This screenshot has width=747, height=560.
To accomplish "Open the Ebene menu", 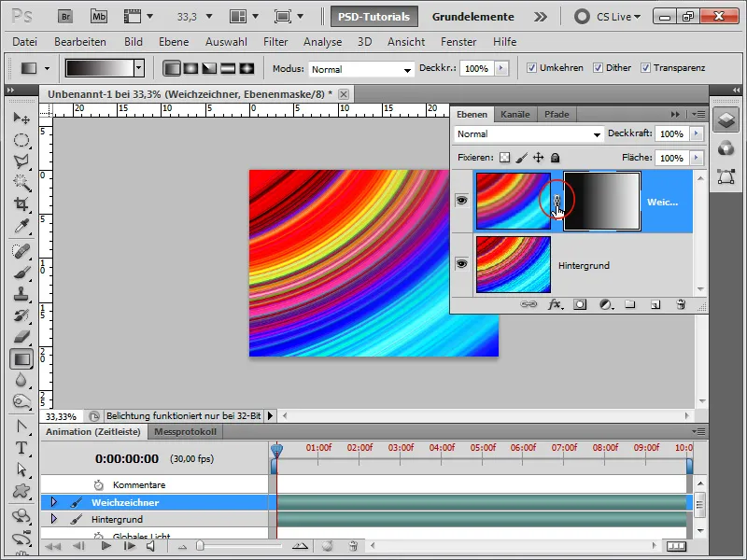I will click(x=174, y=42).
